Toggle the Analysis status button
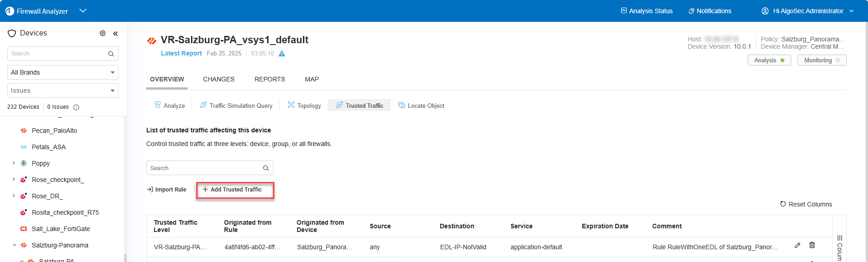Viewport: 868px width, 262px height. [x=769, y=60]
